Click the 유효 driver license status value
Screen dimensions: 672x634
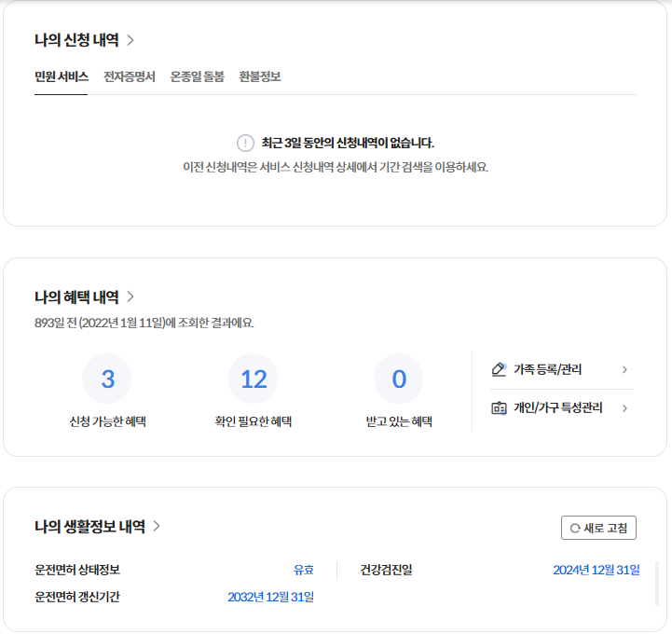(304, 570)
